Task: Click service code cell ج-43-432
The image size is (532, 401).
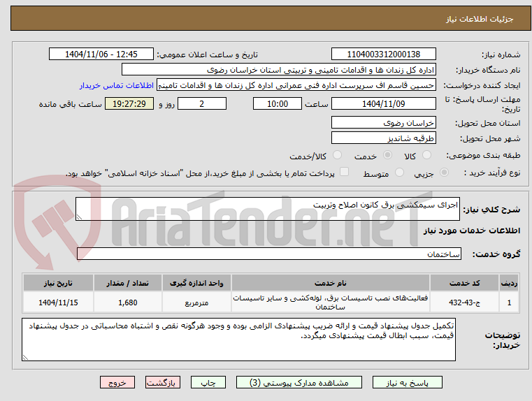Action: coord(464,302)
